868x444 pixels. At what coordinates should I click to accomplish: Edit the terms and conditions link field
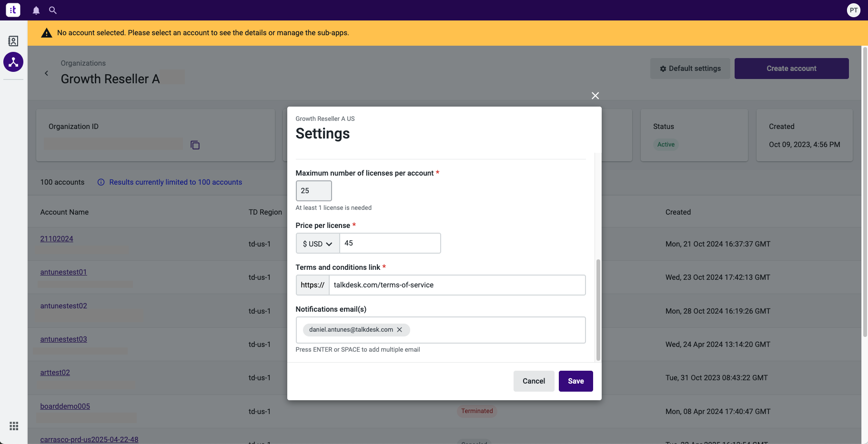457,285
